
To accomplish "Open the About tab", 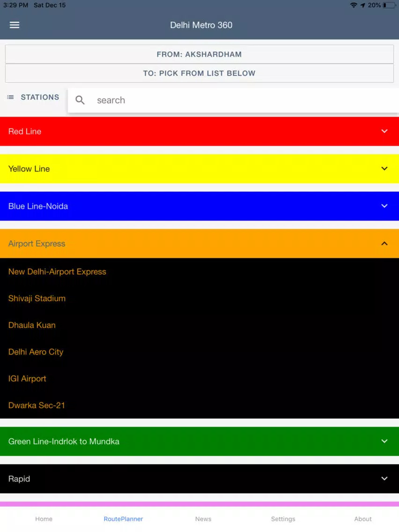I will (362, 519).
